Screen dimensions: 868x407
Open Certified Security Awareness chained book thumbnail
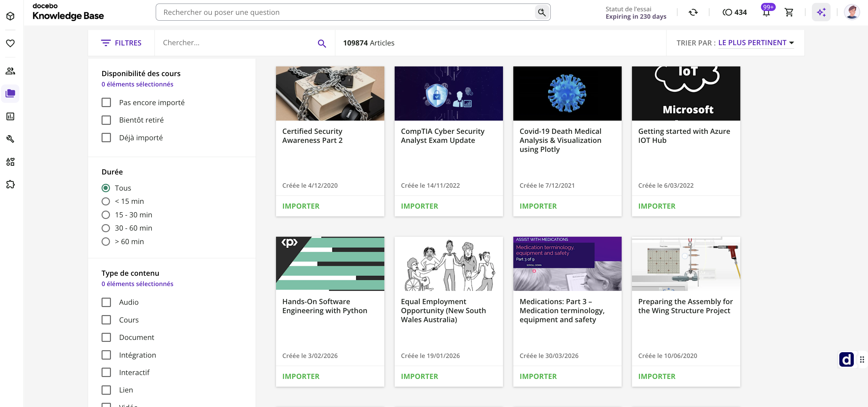pyautogui.click(x=330, y=93)
